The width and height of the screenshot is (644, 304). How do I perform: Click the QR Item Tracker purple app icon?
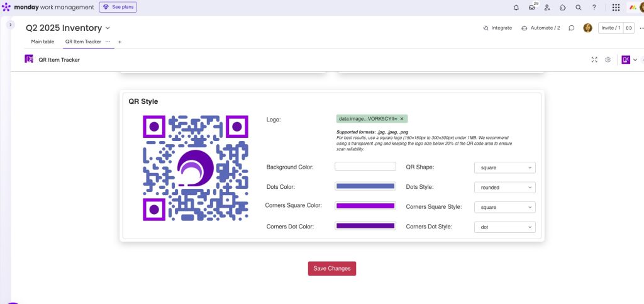click(x=29, y=59)
